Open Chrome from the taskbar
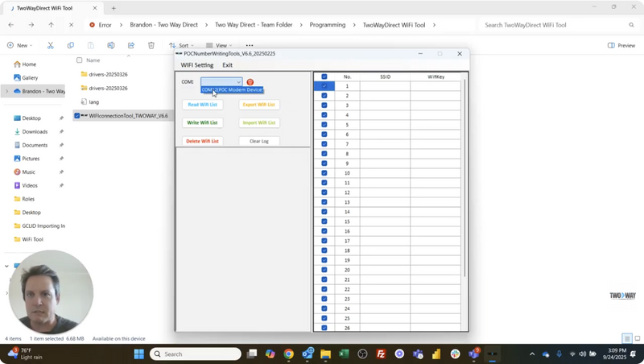The width and height of the screenshot is (644, 364). [288, 354]
